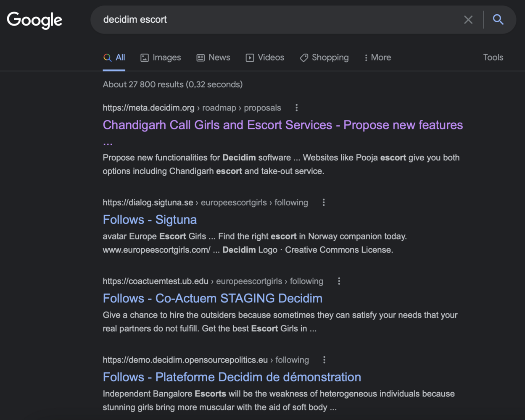Screen dimensions: 525x420
Task: Open options menu for meta.decidim.org result
Action: [x=296, y=108]
